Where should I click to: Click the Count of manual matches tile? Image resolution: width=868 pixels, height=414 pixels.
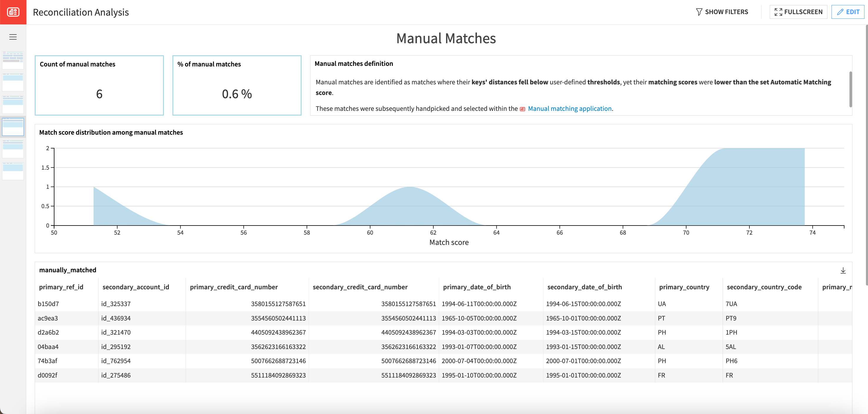tap(99, 86)
